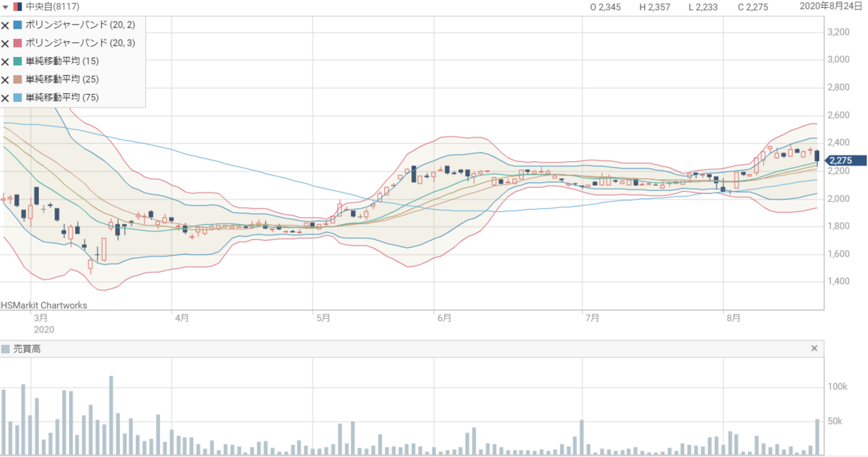Viewport: 868px width, 457px height.
Task: Select the 中央自(8117) stock name label
Action: [51, 7]
